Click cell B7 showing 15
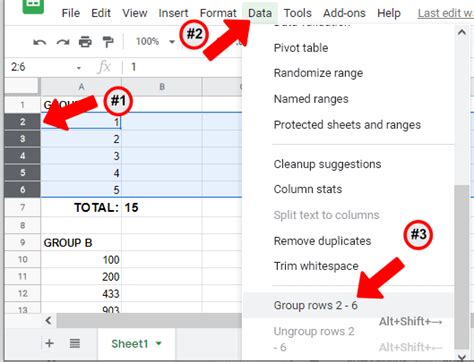This screenshot has height=362, width=474. 162,207
